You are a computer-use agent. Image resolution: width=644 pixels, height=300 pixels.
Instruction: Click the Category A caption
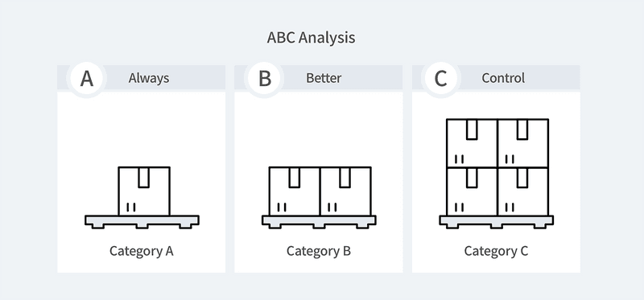coord(142,251)
